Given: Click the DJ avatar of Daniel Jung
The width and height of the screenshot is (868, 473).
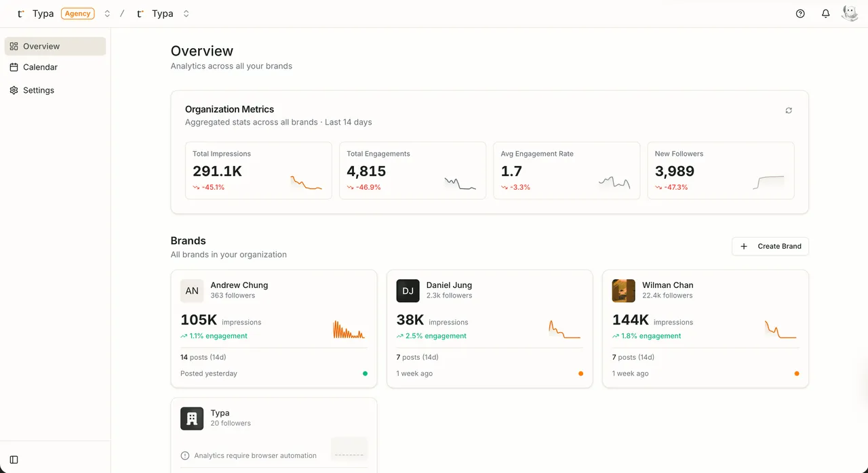Looking at the screenshot, I should point(408,291).
